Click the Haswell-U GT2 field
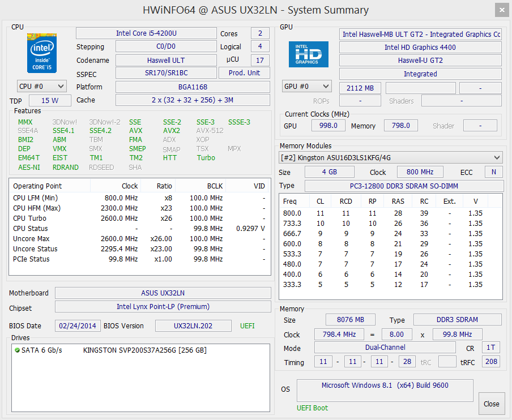This screenshot has height=420, width=512. 420,61
